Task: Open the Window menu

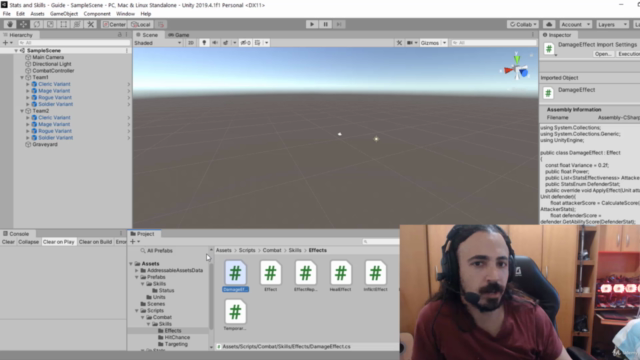Action: tap(125, 14)
